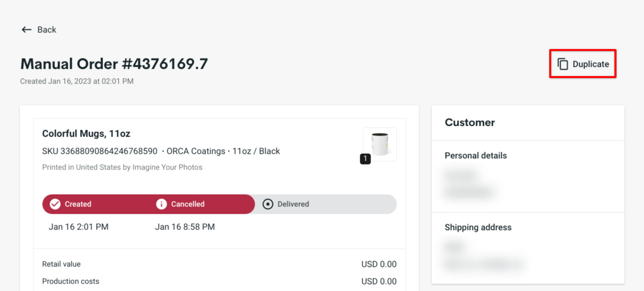Click the Customer panel heading

point(469,122)
